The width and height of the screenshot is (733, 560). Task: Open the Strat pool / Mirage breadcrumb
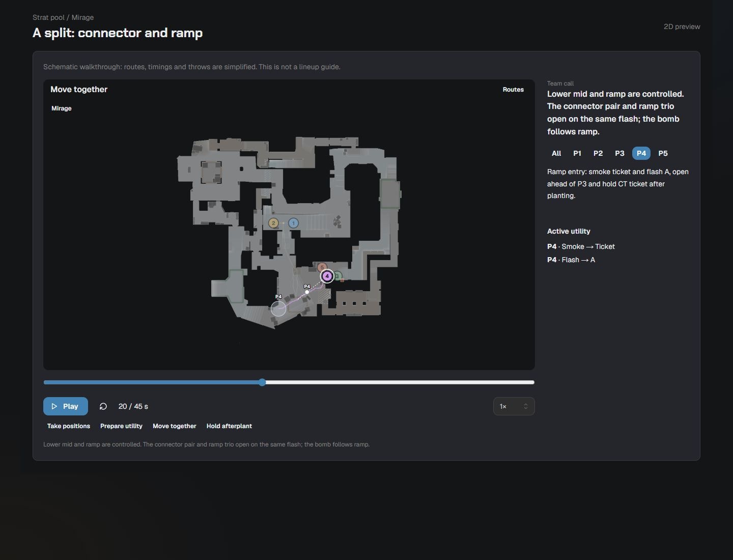tap(63, 17)
